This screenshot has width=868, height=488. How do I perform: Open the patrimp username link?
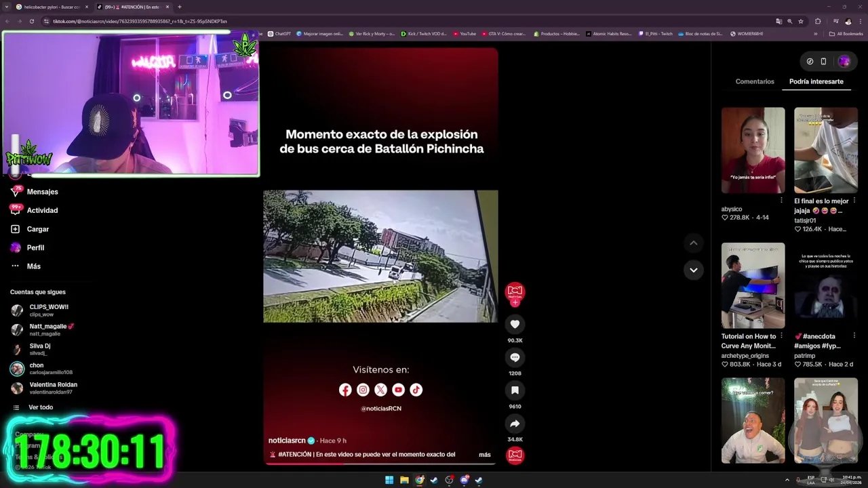tap(805, 355)
